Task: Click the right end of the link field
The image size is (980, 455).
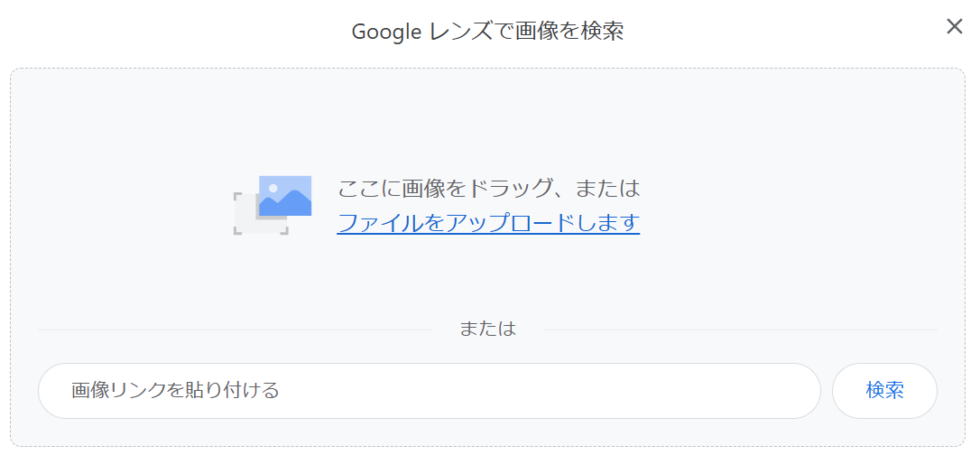Action: (x=794, y=391)
